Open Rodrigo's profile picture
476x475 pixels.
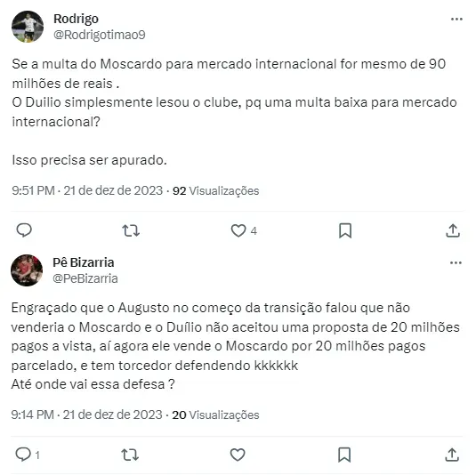click(28, 27)
